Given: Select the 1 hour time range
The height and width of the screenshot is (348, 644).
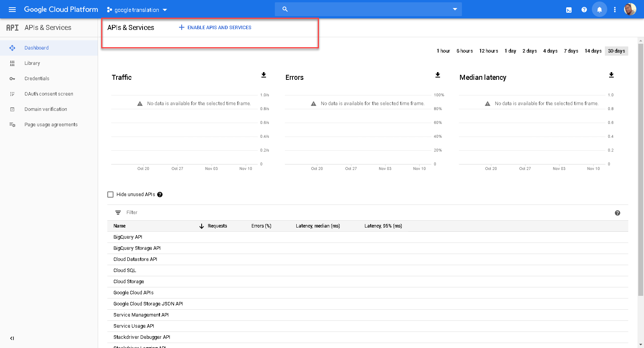Looking at the screenshot, I should [x=443, y=51].
